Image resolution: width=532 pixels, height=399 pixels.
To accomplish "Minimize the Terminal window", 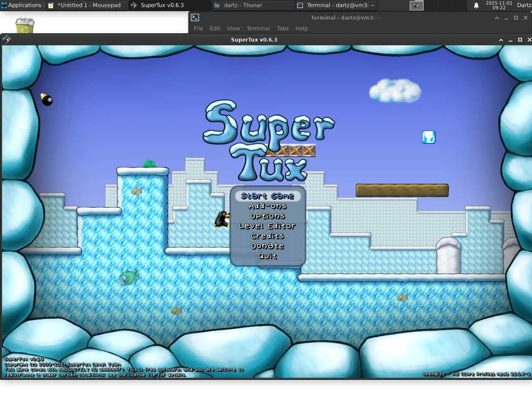I will pos(506,18).
